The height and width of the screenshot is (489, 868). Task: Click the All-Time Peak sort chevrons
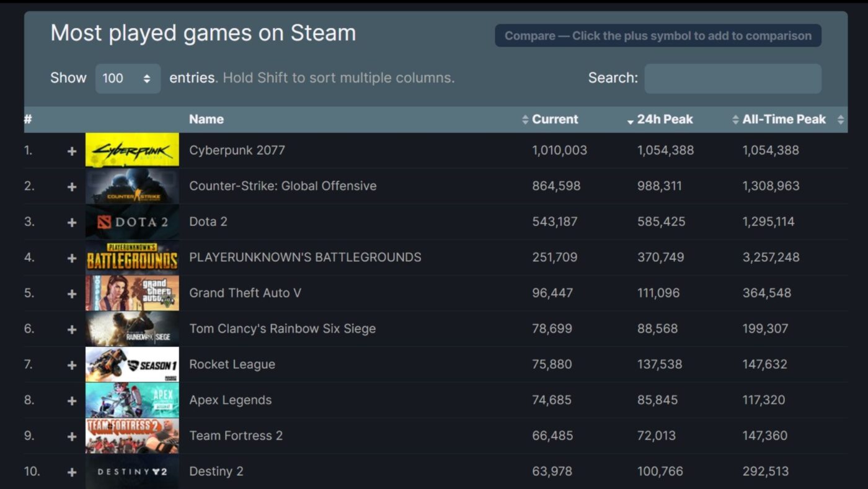pyautogui.click(x=734, y=119)
